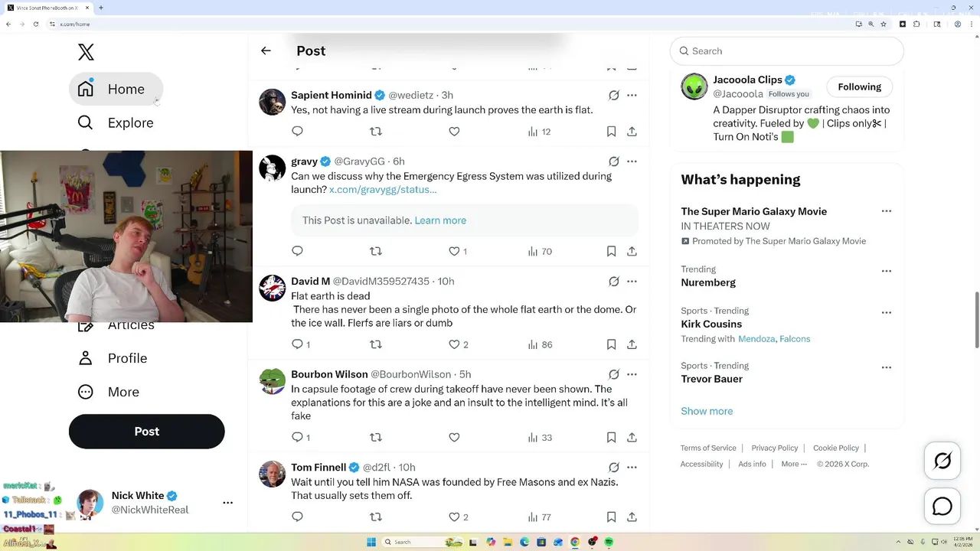
Task: Like Bourbon Wilson's post
Action: point(454,438)
